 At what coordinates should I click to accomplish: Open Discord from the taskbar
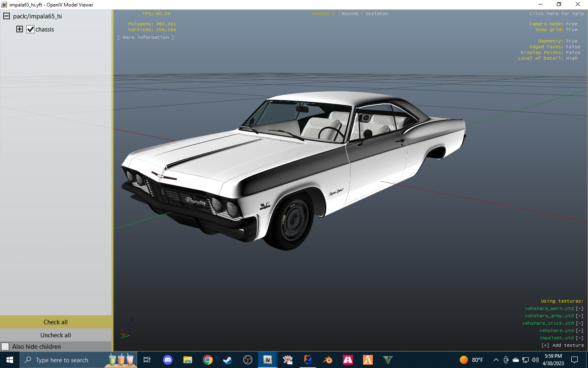168,360
